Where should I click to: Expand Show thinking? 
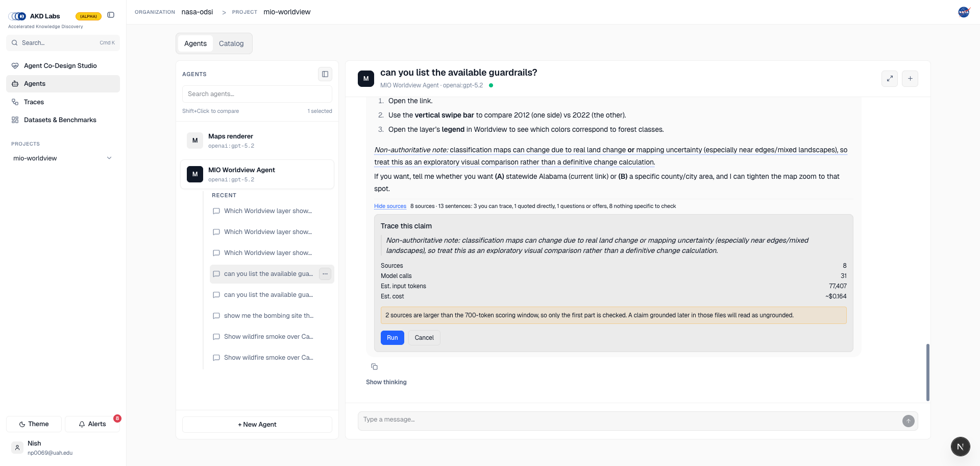point(386,382)
